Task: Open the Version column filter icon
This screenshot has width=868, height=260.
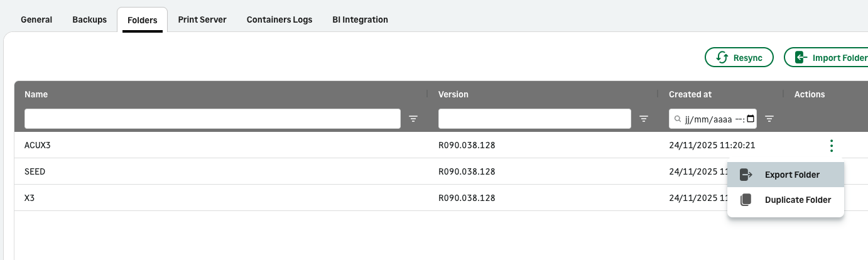Action: tap(644, 119)
